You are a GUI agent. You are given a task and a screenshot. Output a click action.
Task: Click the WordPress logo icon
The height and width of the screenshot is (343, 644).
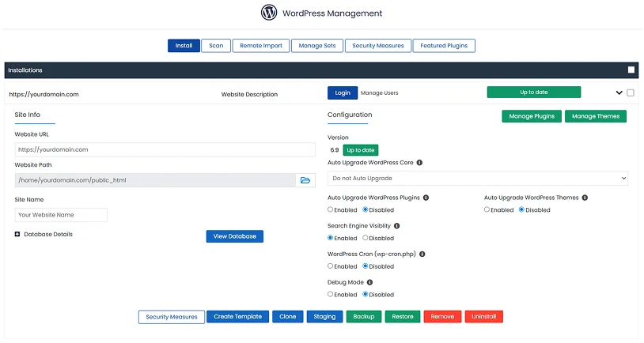coord(269,13)
